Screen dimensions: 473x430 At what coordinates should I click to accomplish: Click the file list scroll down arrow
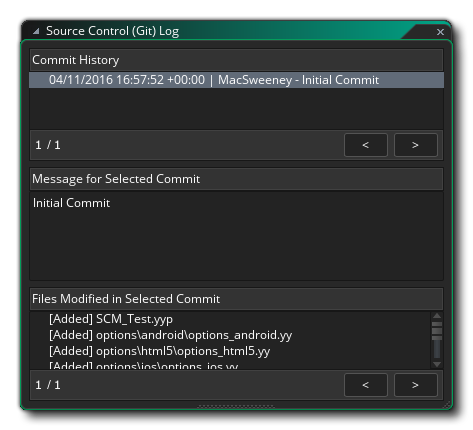coord(437,364)
